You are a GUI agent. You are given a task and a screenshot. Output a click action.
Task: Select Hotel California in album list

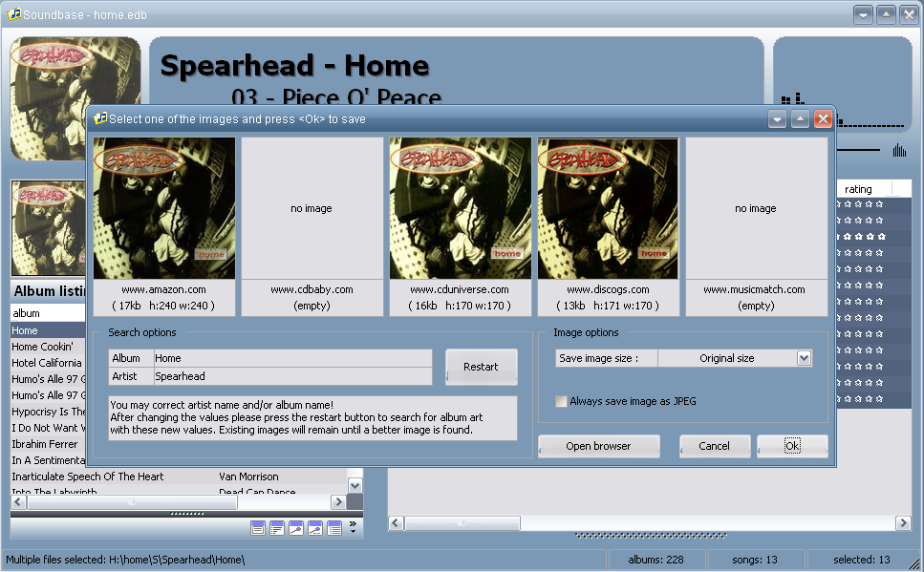pyautogui.click(x=47, y=363)
